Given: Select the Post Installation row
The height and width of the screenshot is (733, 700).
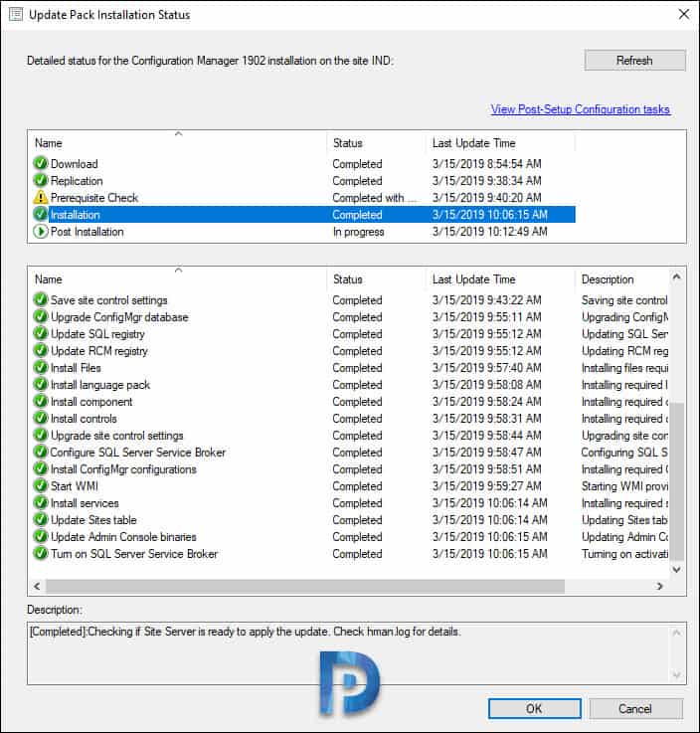Looking at the screenshot, I should point(87,232).
